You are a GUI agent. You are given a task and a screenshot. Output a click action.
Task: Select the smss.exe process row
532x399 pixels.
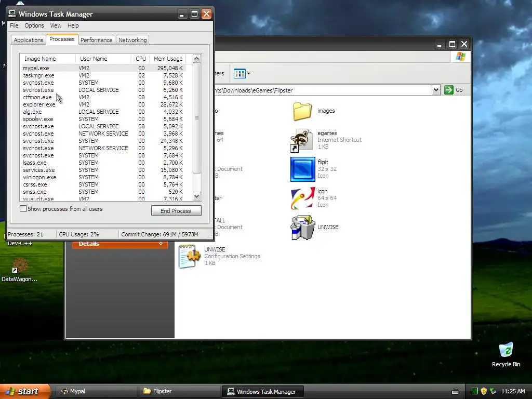tap(103, 192)
